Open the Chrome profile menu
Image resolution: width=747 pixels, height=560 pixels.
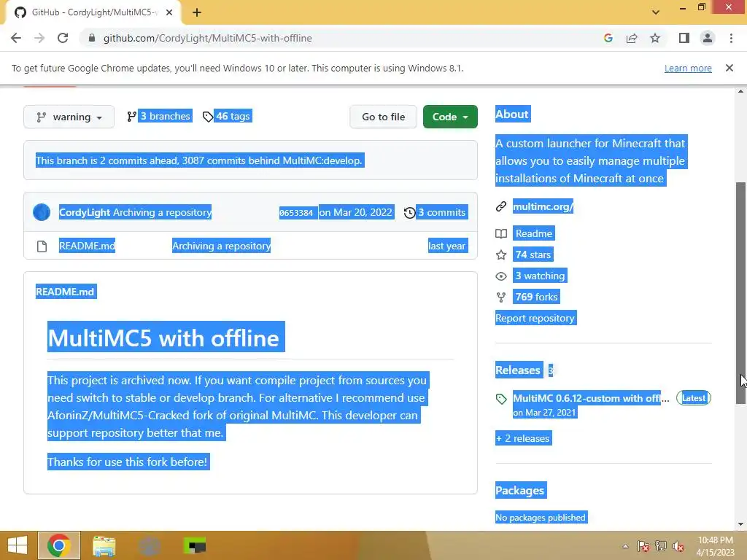tap(708, 38)
